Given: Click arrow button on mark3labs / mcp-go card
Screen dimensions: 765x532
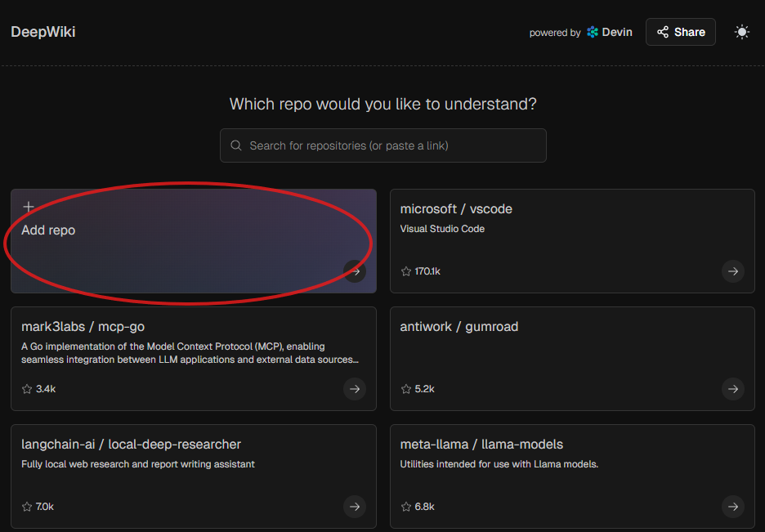Looking at the screenshot, I should pos(355,389).
